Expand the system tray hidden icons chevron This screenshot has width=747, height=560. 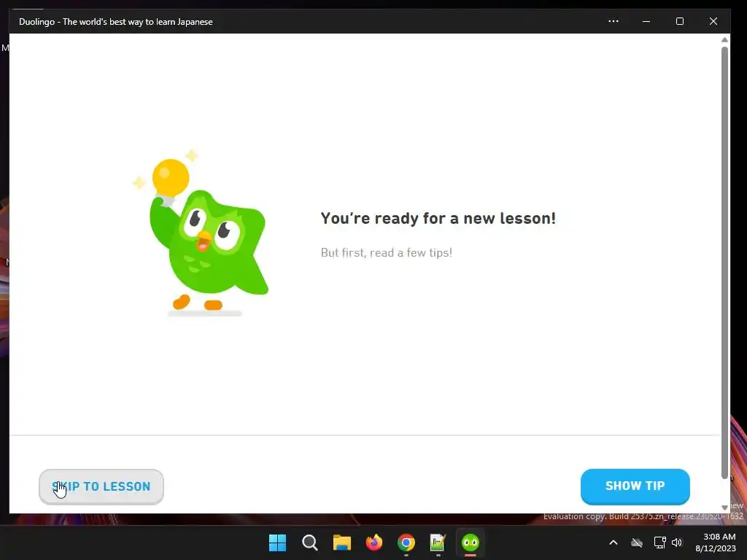(613, 542)
